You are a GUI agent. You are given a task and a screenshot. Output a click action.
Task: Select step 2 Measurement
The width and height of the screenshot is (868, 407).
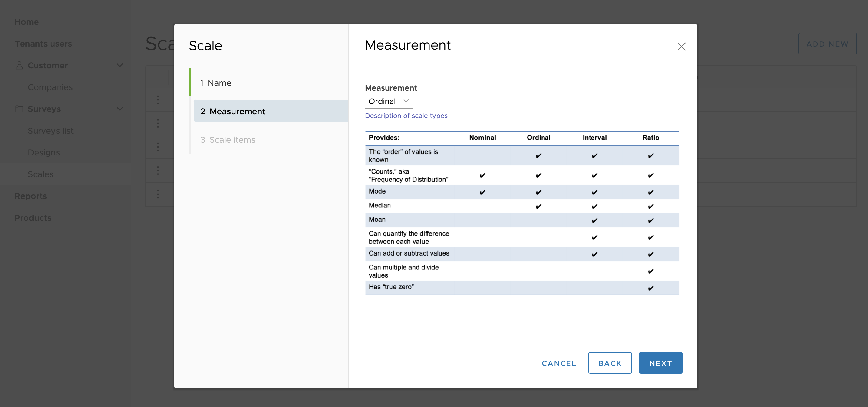click(271, 111)
